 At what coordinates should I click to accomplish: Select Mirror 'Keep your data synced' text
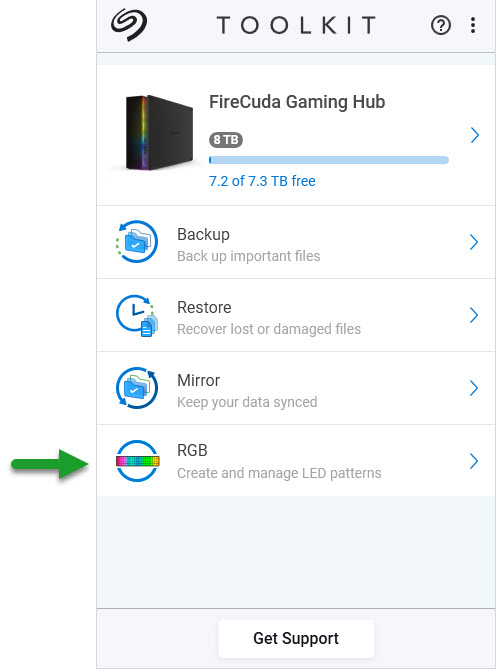(247, 402)
